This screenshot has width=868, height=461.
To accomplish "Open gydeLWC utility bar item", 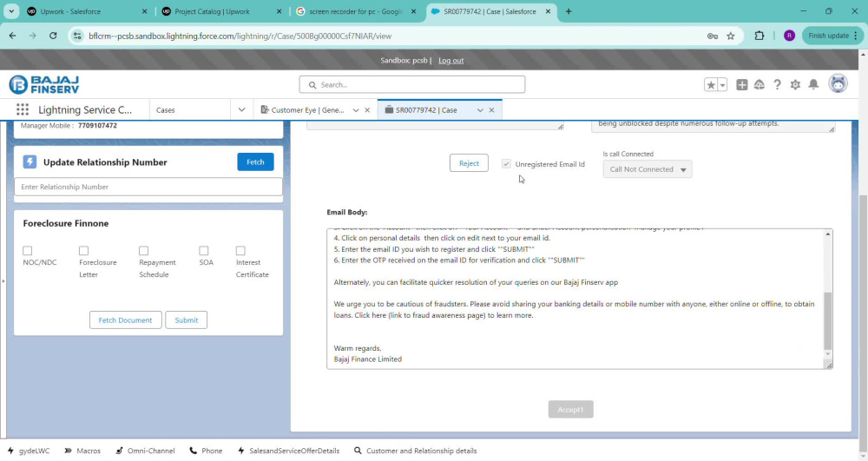I will pos(29,451).
